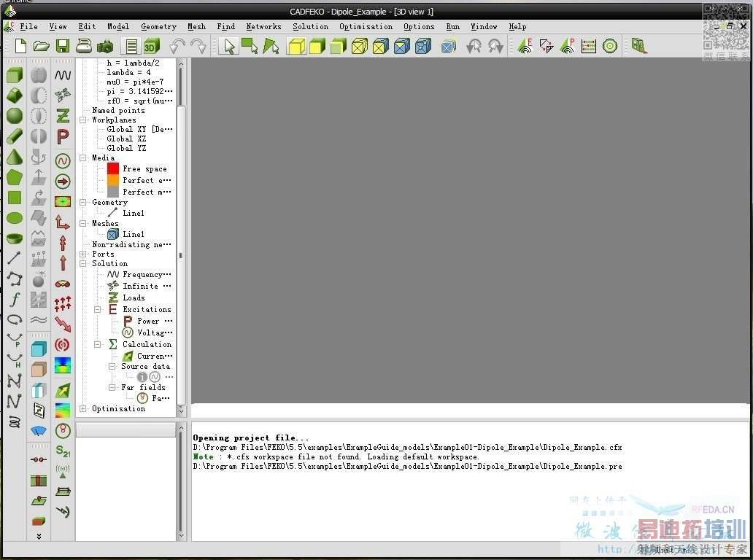This screenshot has width=753, height=560.
Task: Select the arrow pointer selection tool
Action: coord(229,46)
